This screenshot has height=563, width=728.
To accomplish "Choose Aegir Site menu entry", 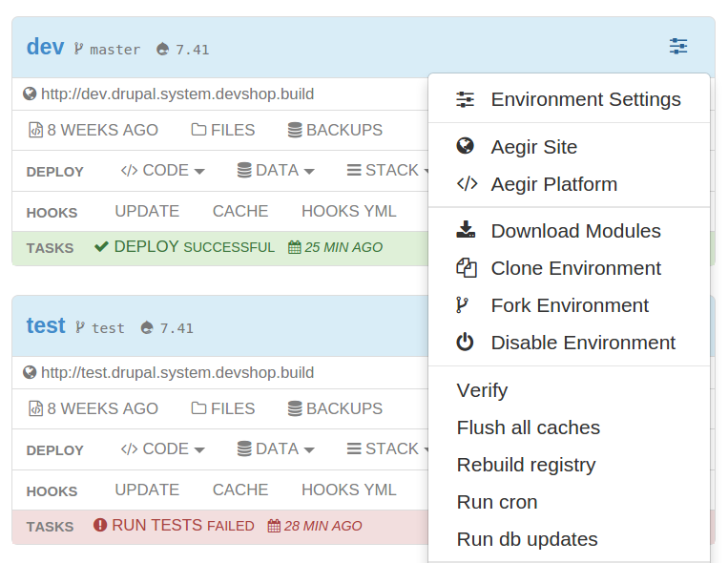I will pyautogui.click(x=569, y=147).
